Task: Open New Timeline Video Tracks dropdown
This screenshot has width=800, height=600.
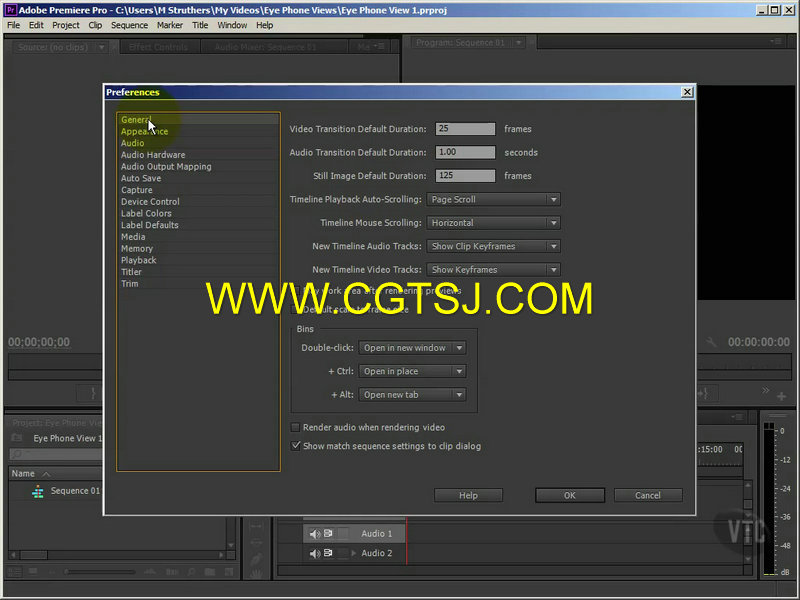Action: 493,270
